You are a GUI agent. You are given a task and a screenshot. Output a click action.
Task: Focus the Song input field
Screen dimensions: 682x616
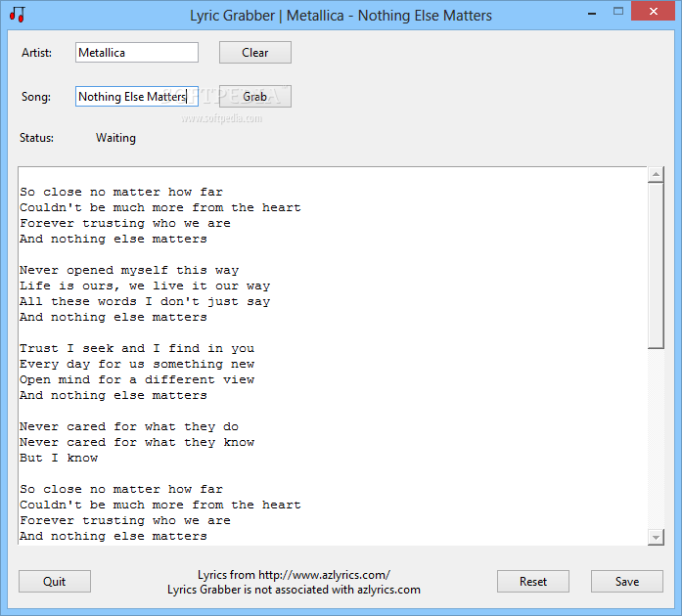coord(137,97)
